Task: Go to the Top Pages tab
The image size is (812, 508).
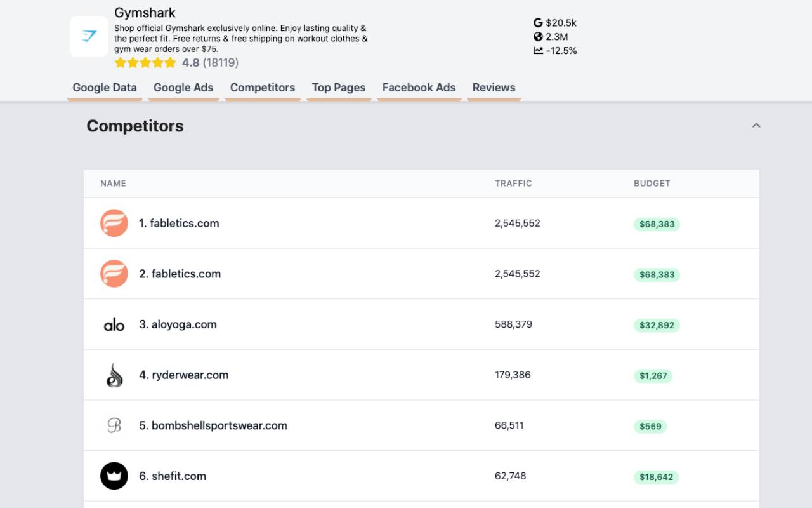Action: click(339, 88)
